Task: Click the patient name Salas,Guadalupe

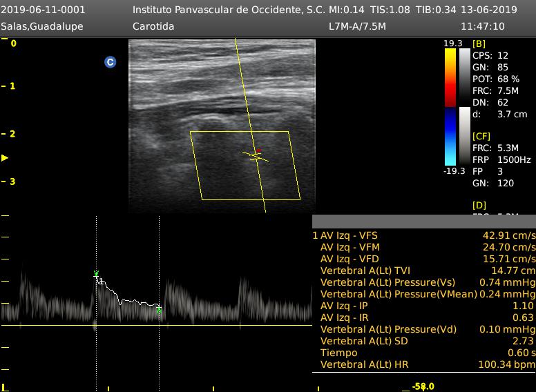Action: (x=43, y=26)
